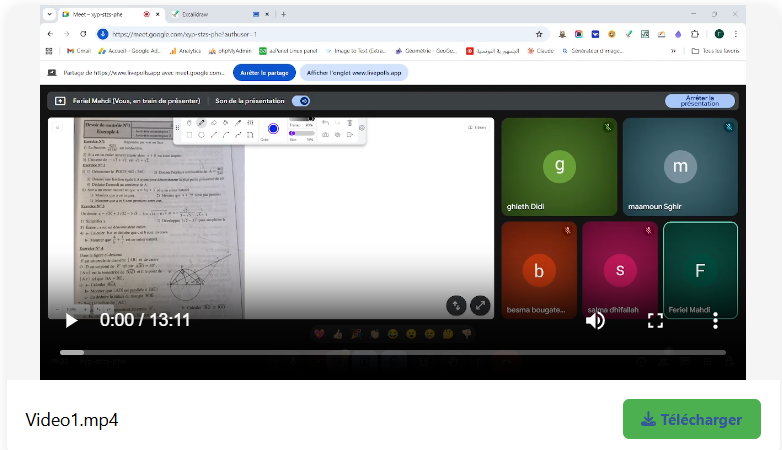782x450 pixels.
Task: Select the rectangle shape tool
Action: [x=189, y=134]
